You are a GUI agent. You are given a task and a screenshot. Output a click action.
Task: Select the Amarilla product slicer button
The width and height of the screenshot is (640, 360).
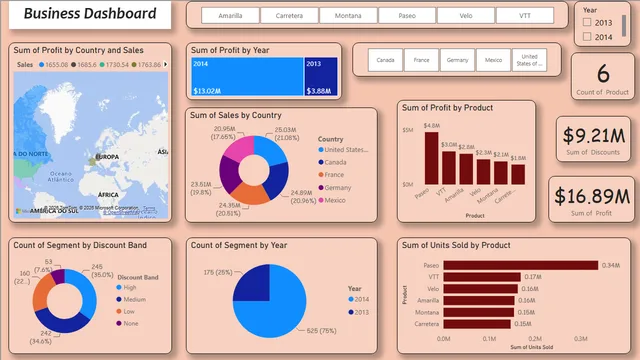[230, 16]
